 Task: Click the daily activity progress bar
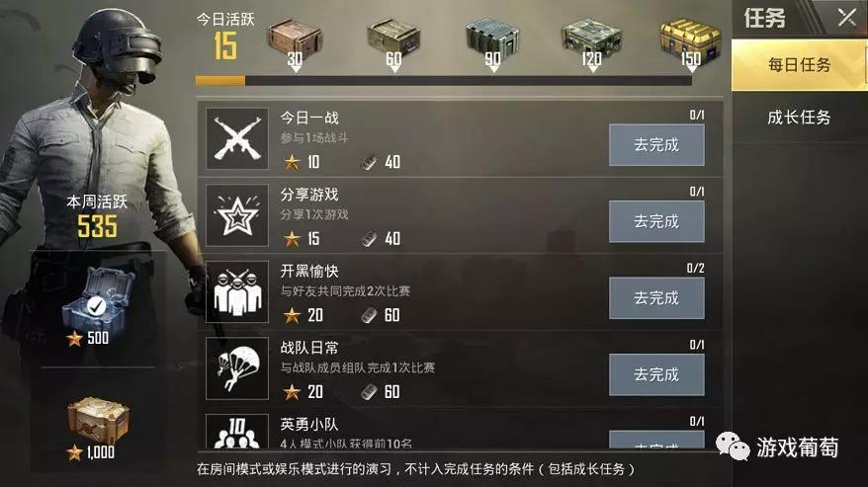click(x=444, y=81)
